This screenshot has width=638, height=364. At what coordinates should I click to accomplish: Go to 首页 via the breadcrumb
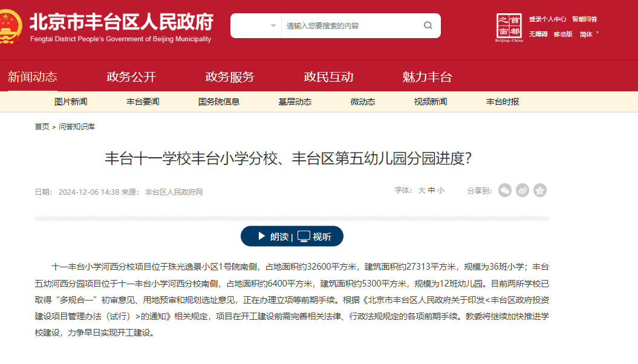click(x=42, y=127)
